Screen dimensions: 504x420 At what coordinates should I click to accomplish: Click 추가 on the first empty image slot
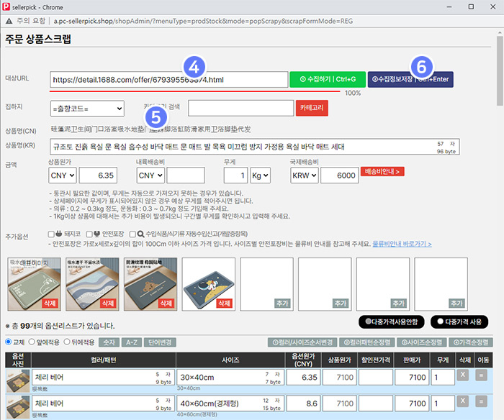pos(282,304)
